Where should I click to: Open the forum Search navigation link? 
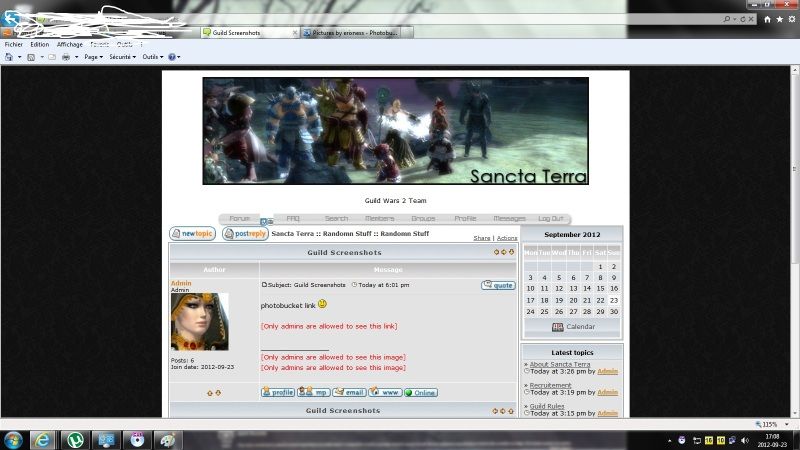pos(336,218)
